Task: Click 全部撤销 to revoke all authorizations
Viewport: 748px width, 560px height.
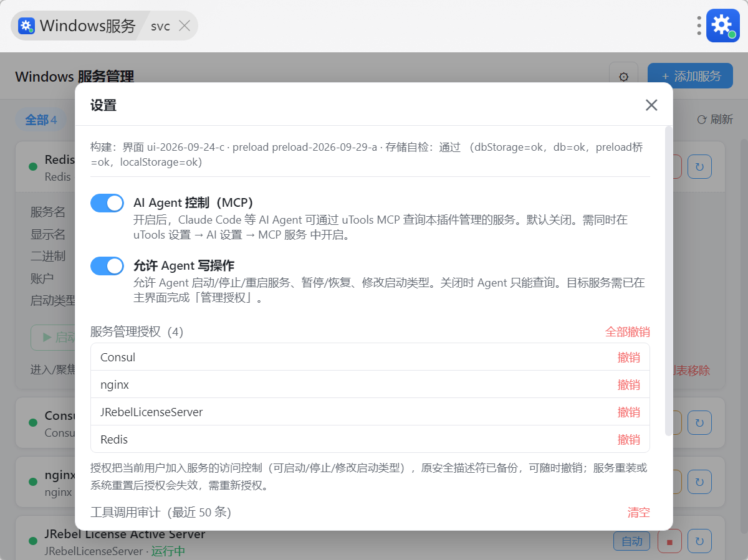Action: pyautogui.click(x=628, y=332)
